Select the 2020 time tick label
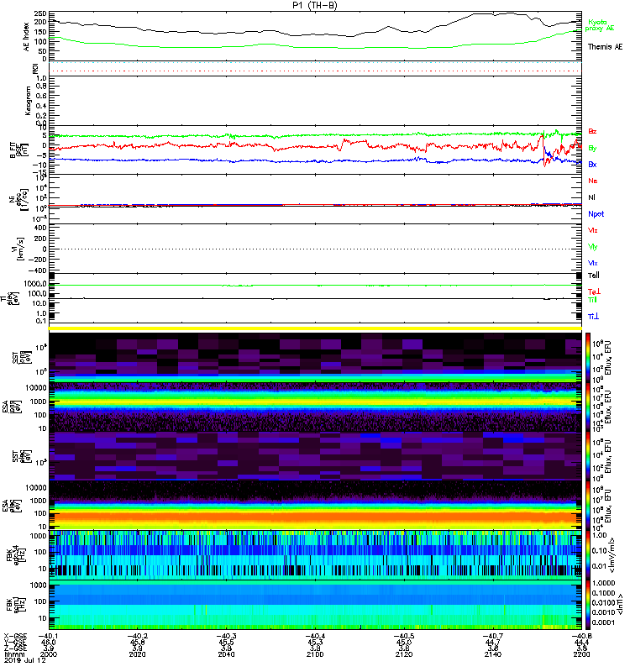Screen dimensions: 630x672 click(x=137, y=654)
